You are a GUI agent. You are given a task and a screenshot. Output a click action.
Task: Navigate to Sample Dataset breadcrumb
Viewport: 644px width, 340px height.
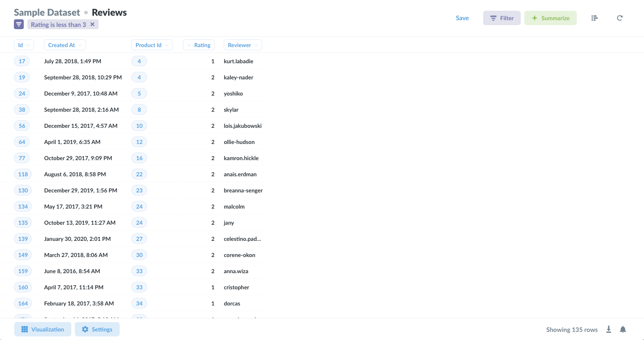(47, 13)
